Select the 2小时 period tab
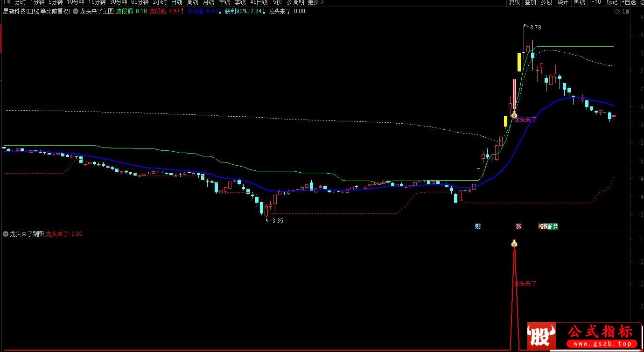Image resolution: width=644 pixels, height=352 pixels. tap(160, 2)
